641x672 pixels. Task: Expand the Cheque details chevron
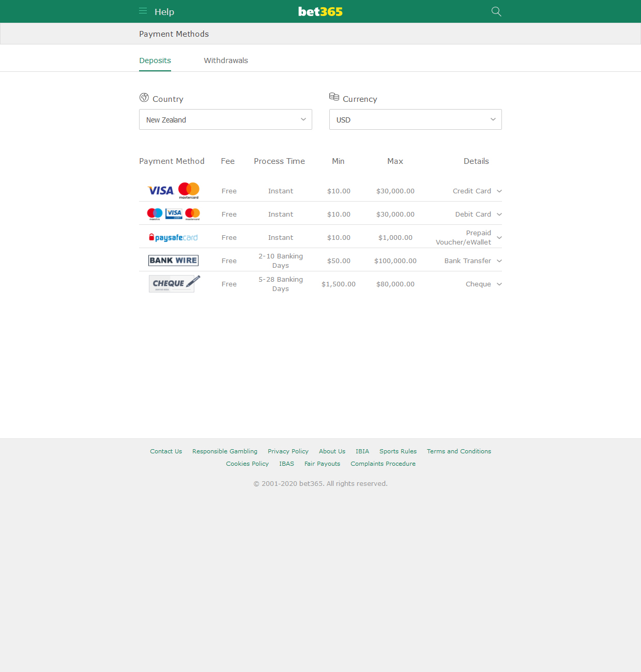coord(499,284)
